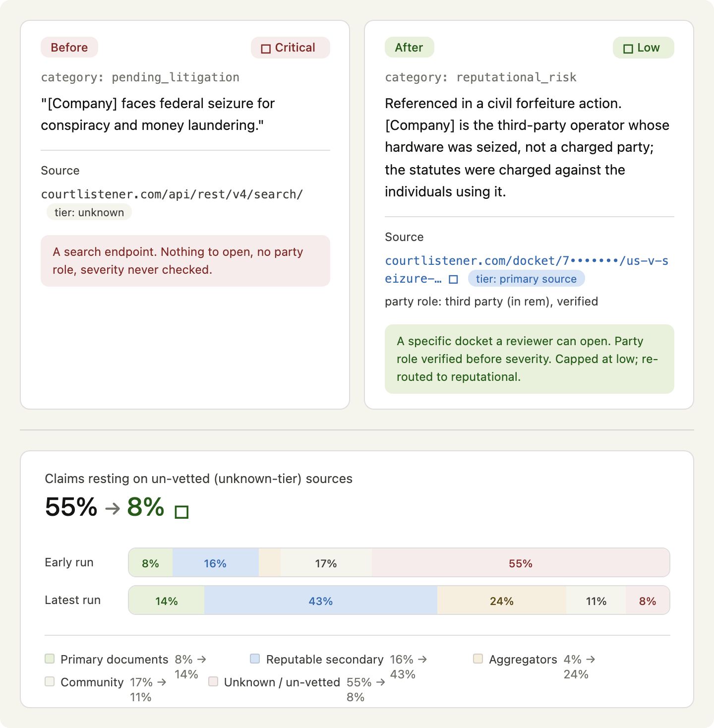Select the tier: unknown tag
The width and height of the screenshot is (714, 728).
(89, 212)
